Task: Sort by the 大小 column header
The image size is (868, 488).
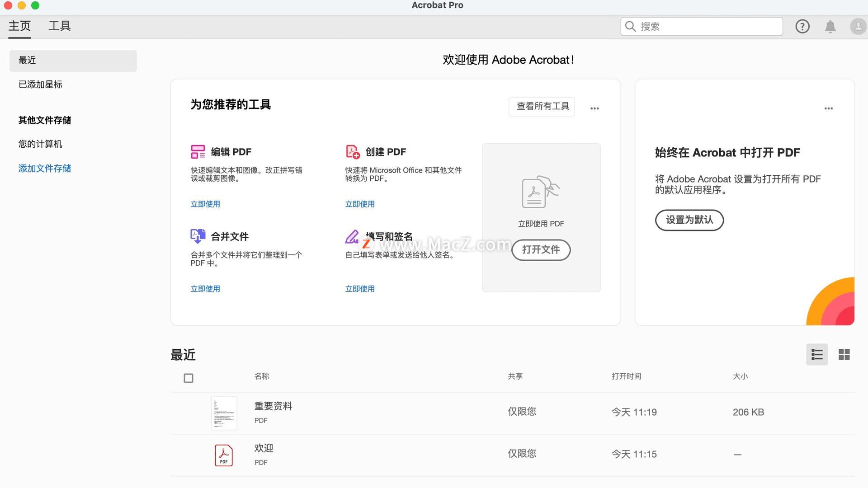Action: pos(740,376)
